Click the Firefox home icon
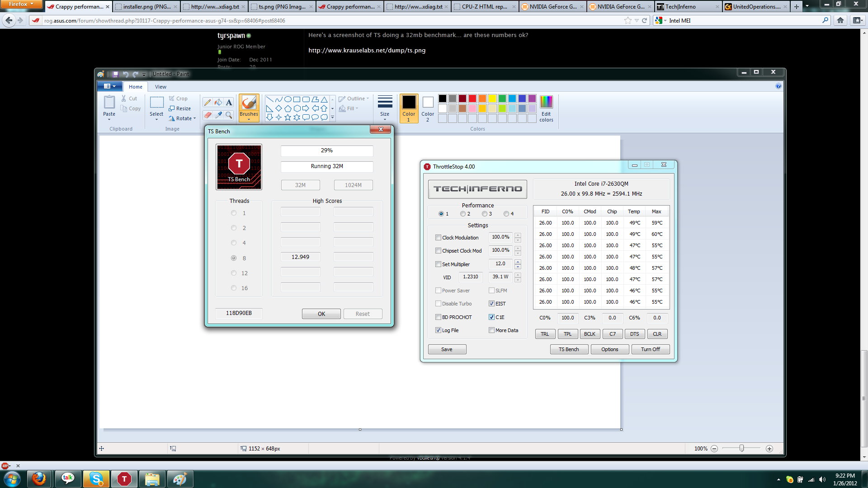This screenshot has width=868, height=488. point(840,20)
